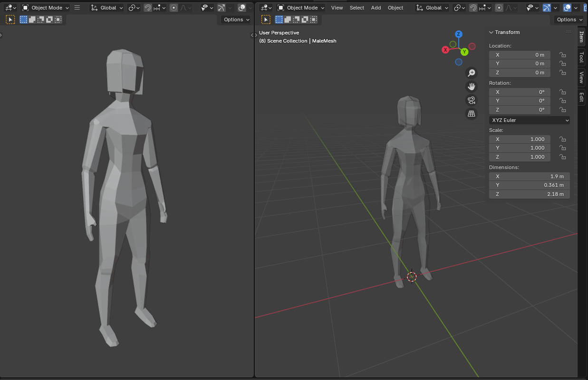The height and width of the screenshot is (380, 588).
Task: Open Global orientation dropdown in left viewport
Action: click(107, 8)
